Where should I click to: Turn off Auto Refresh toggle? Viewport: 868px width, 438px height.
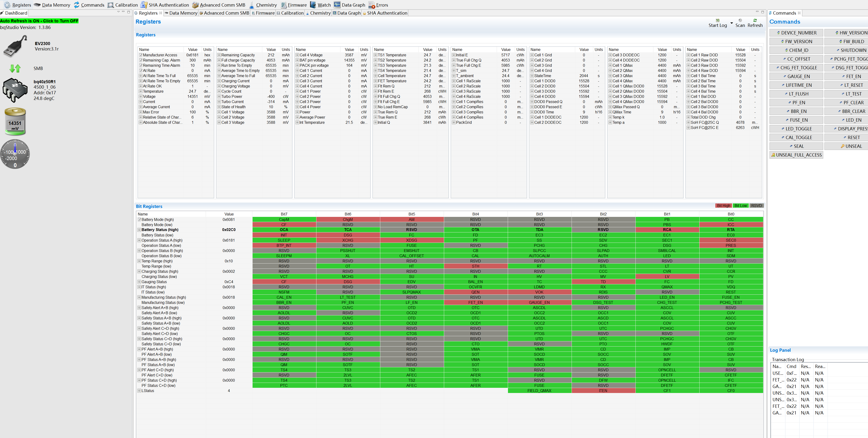click(39, 21)
